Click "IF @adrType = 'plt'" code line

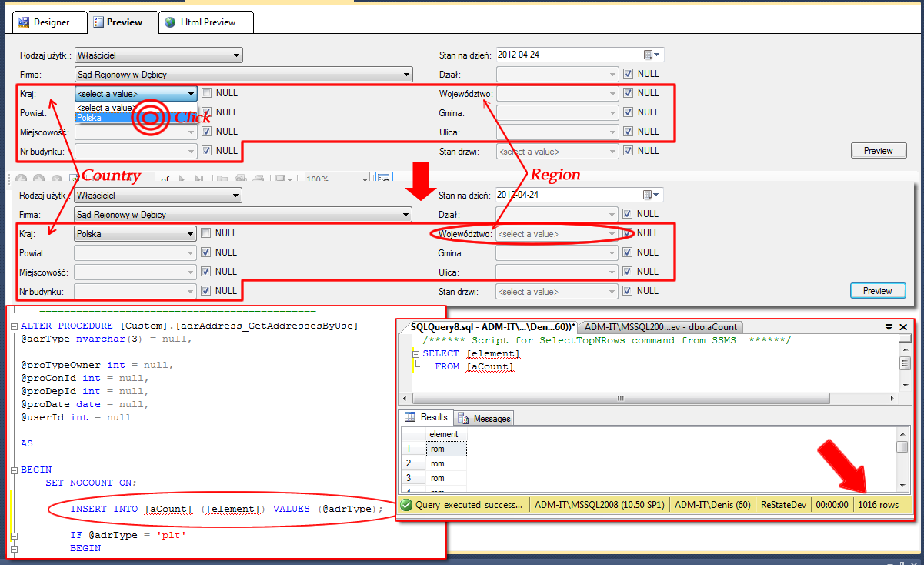pyautogui.click(x=128, y=535)
